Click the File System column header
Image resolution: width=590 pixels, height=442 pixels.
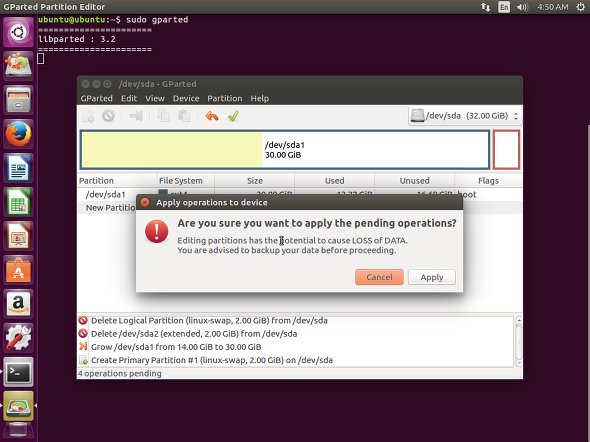186,181
